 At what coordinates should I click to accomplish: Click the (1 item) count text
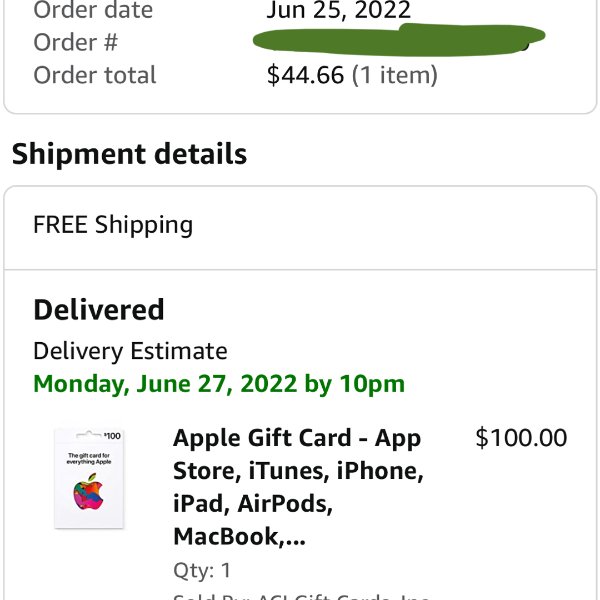[x=394, y=75]
